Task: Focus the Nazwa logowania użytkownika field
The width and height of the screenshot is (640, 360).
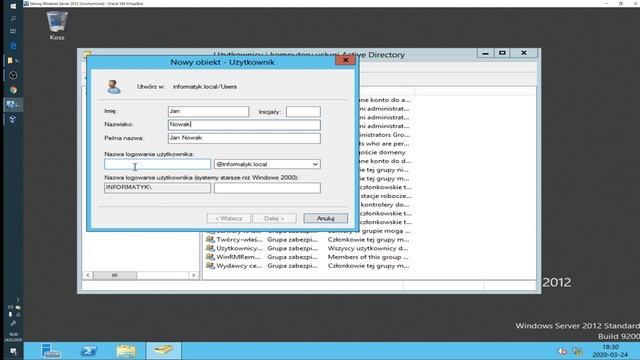Action: click(x=158, y=164)
